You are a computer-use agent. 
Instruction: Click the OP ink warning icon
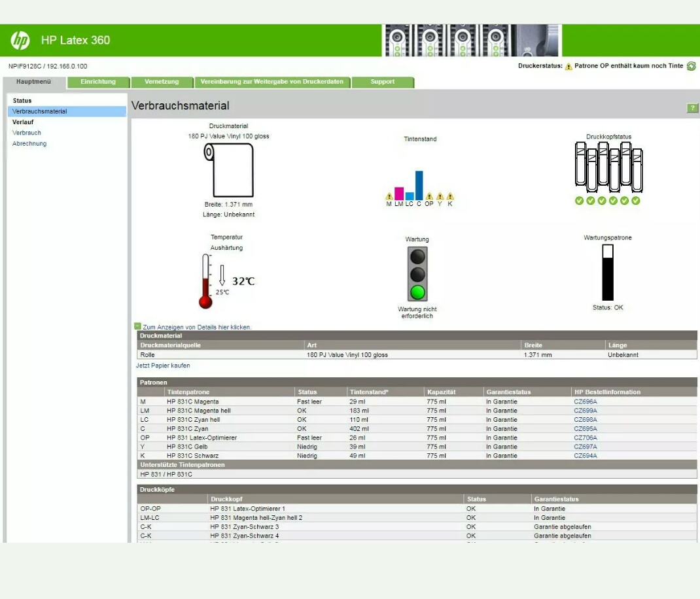click(x=429, y=196)
